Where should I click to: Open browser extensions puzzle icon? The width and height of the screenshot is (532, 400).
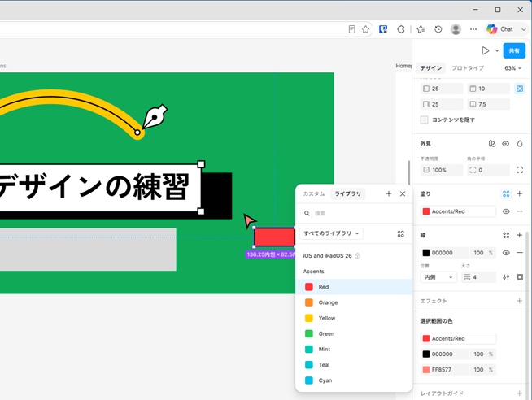[x=401, y=29]
